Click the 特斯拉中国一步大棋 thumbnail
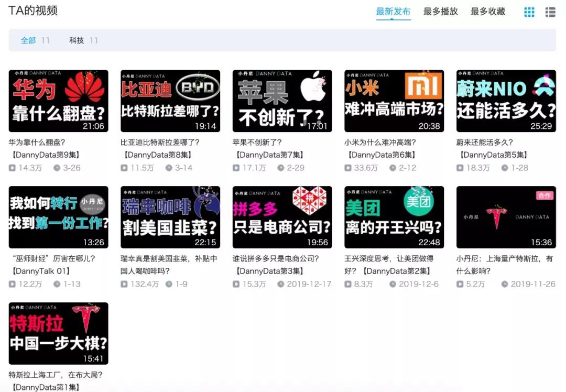 (58, 334)
